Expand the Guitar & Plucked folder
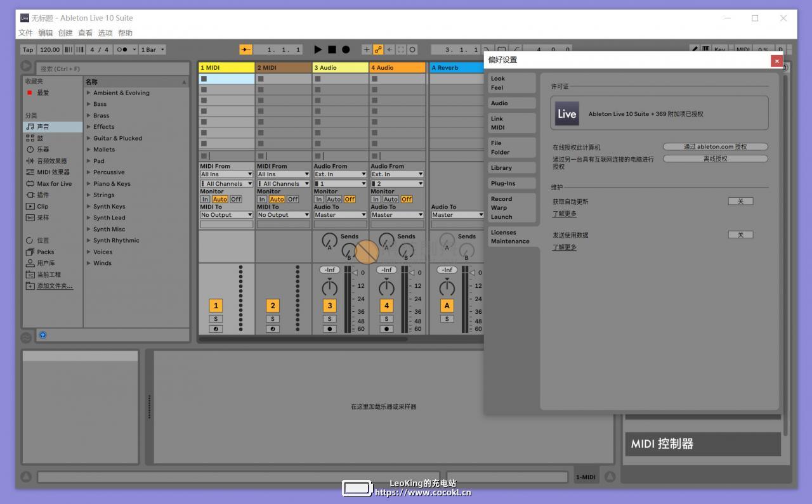Image resolution: width=812 pixels, height=504 pixels. pos(89,138)
